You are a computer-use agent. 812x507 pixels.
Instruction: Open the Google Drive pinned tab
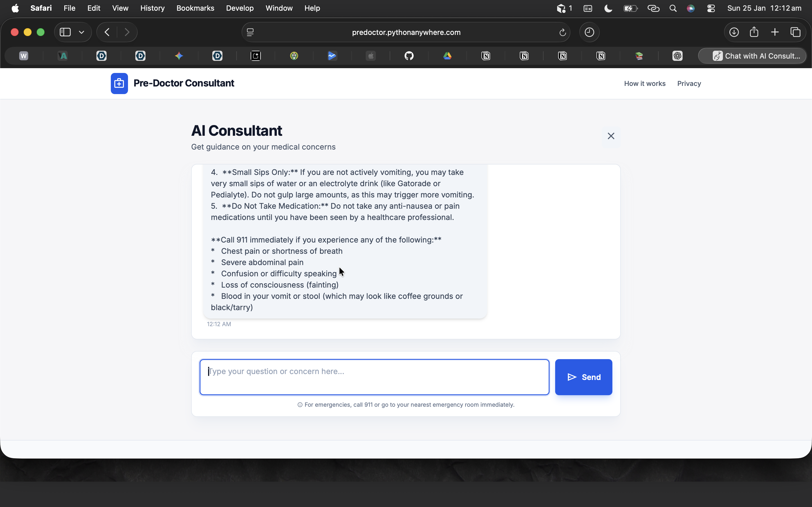tap(447, 56)
